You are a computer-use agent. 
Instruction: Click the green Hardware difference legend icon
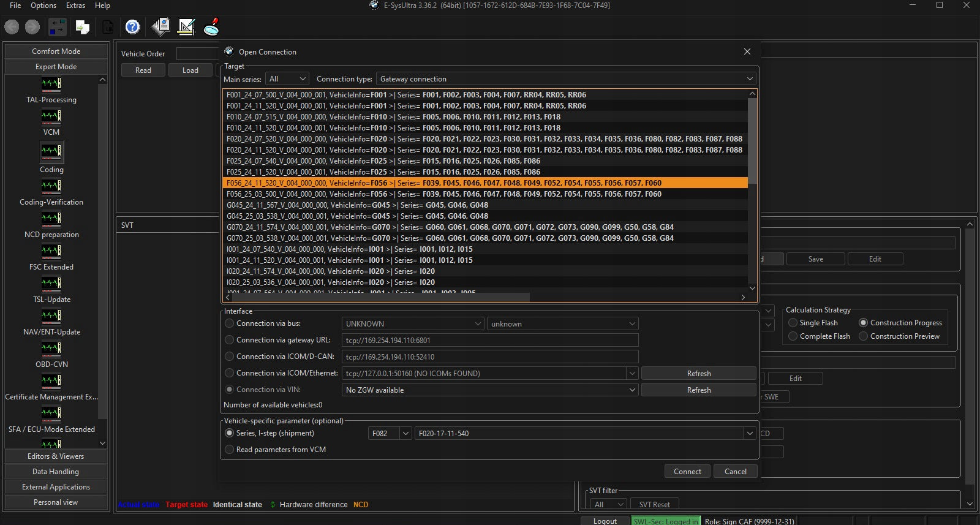pyautogui.click(x=273, y=505)
